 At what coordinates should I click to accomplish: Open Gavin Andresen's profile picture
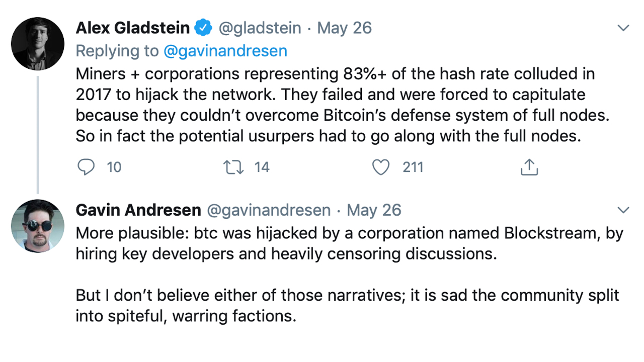[x=38, y=226]
